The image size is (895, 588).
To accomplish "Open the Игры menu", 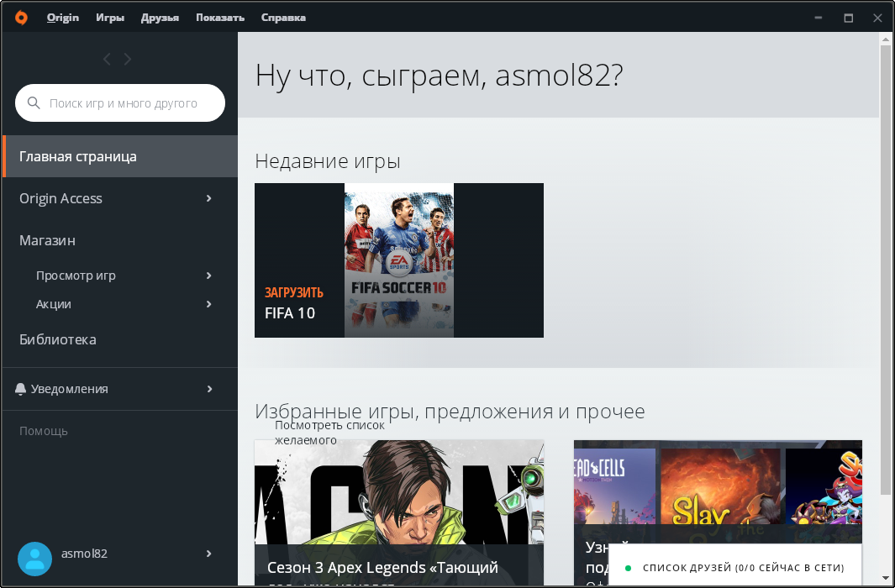I will click(x=110, y=18).
